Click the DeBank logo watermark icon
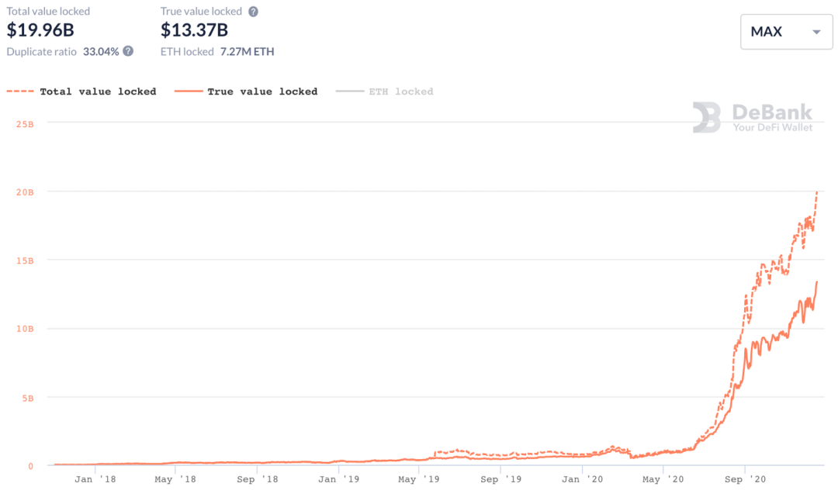 point(707,117)
